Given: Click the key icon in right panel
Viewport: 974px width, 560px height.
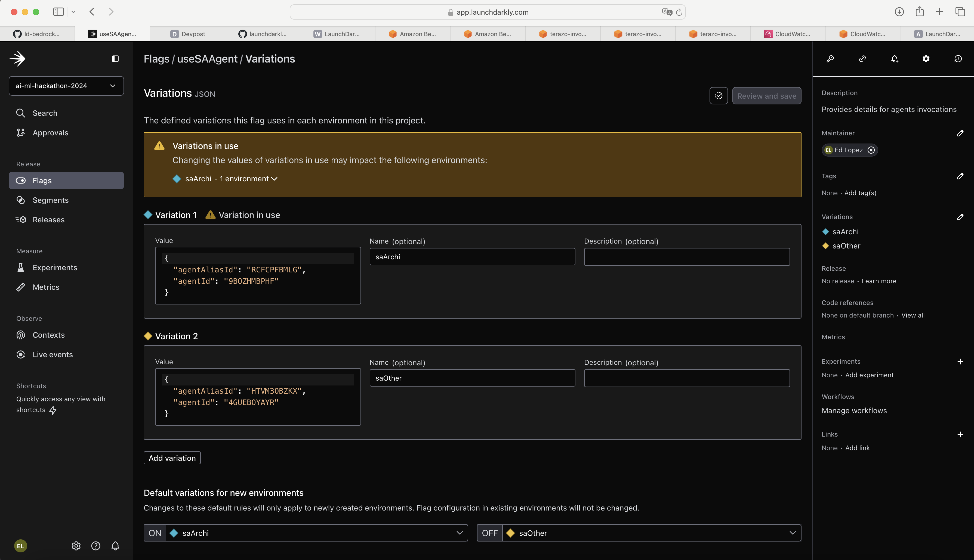Looking at the screenshot, I should pos(830,59).
